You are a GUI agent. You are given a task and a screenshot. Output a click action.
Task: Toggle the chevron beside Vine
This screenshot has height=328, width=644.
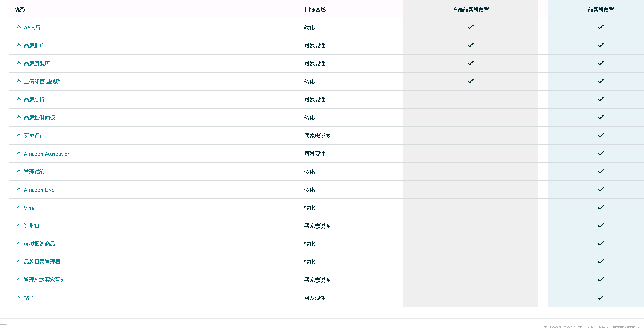pyautogui.click(x=19, y=207)
